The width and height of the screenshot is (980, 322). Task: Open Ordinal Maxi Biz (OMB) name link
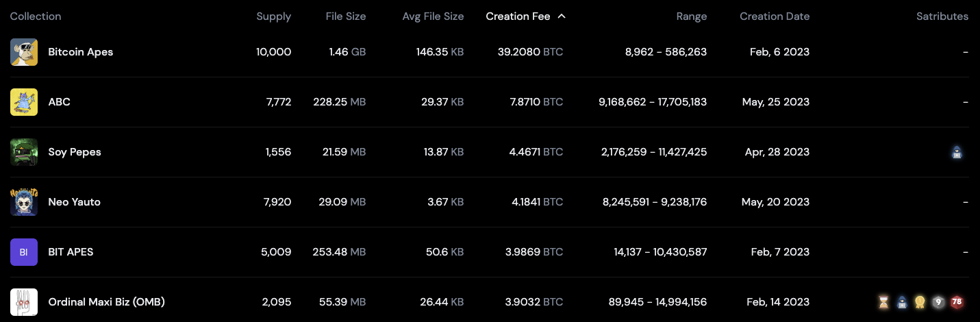pos(106,302)
